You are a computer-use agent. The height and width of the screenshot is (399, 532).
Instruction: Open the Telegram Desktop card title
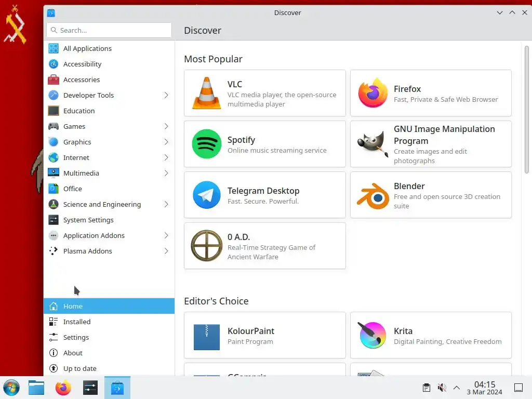tap(263, 191)
